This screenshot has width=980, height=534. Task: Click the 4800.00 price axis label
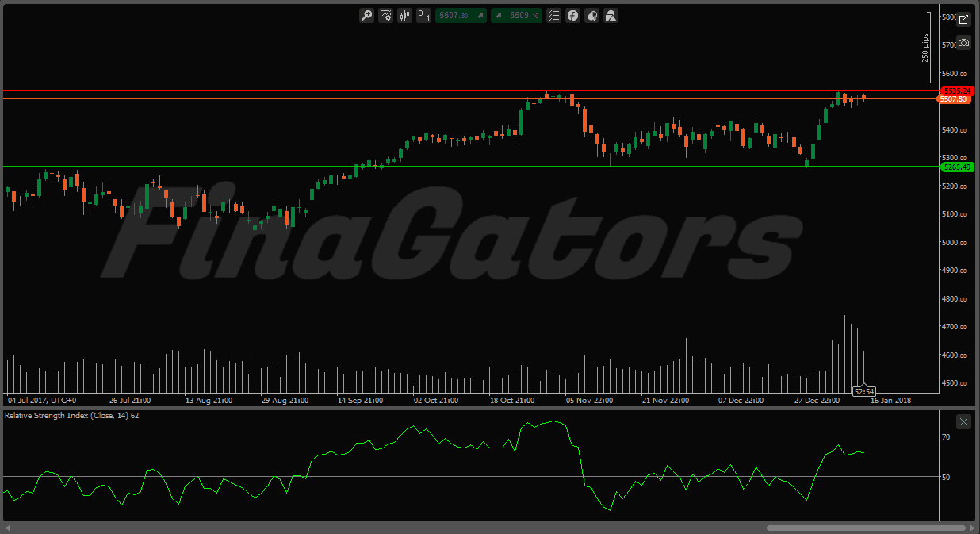click(952, 299)
